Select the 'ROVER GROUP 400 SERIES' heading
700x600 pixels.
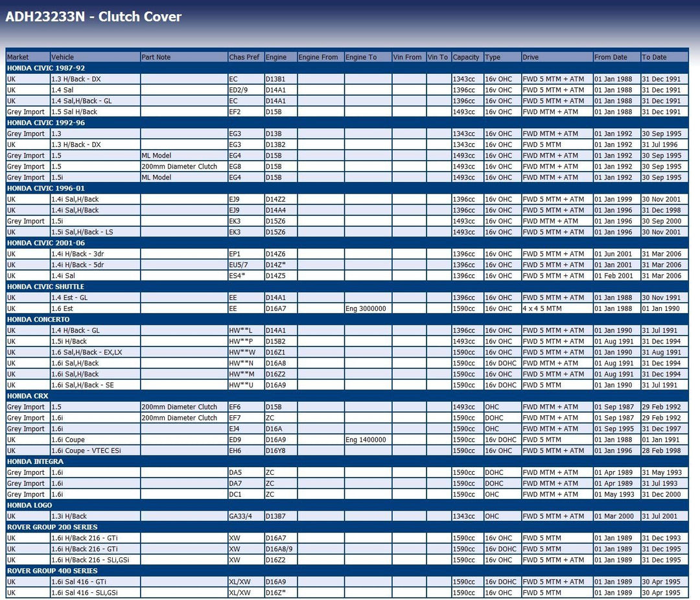click(x=52, y=571)
